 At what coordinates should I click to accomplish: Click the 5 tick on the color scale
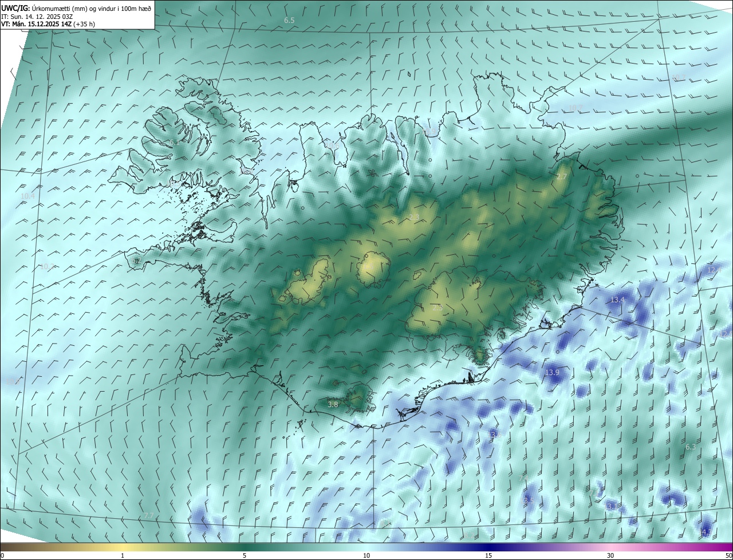tap(245, 555)
